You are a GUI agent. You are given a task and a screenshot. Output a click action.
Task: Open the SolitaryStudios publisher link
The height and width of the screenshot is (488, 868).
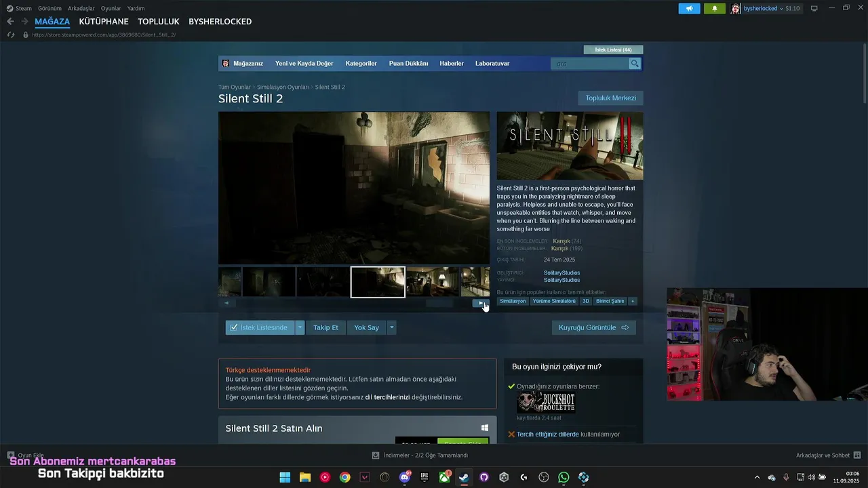click(x=561, y=280)
